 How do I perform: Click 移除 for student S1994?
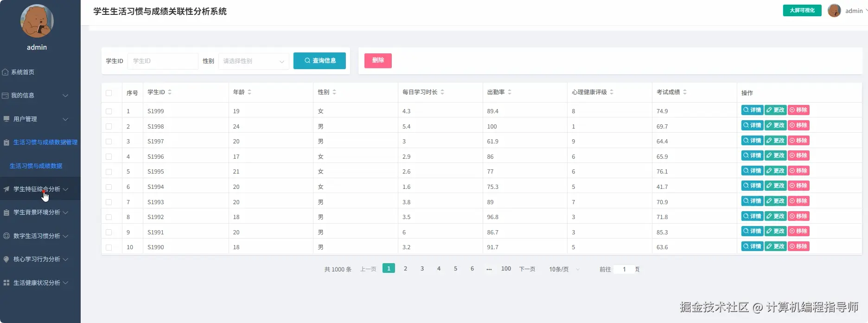point(798,186)
